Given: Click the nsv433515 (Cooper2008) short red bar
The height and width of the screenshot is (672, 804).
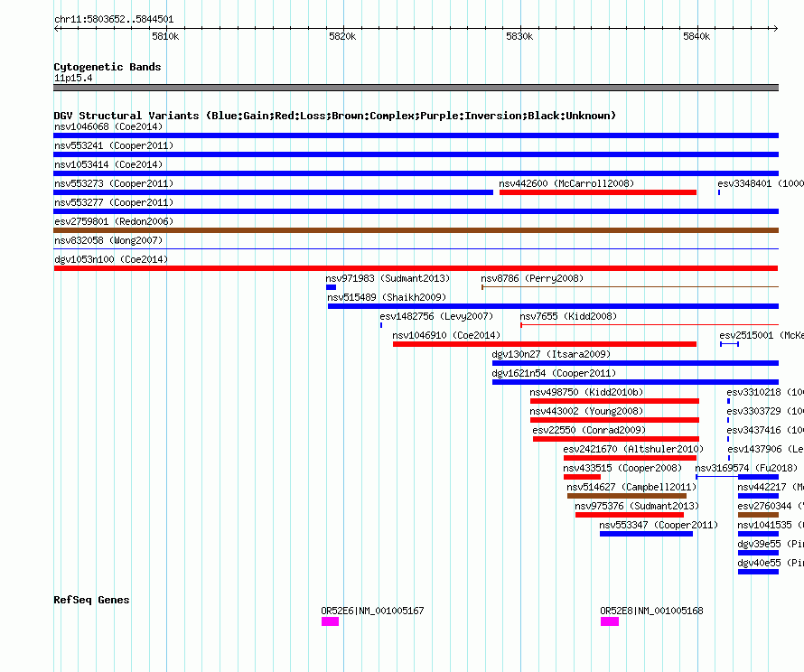Looking at the screenshot, I should point(582,477).
